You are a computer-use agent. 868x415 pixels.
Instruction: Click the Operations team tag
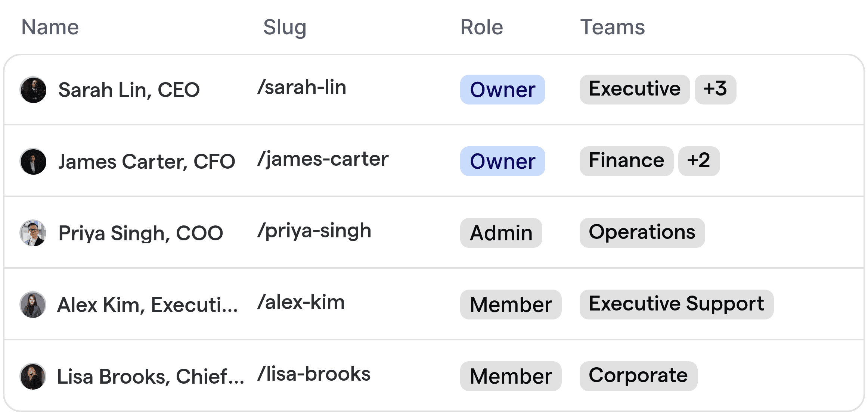pos(642,233)
